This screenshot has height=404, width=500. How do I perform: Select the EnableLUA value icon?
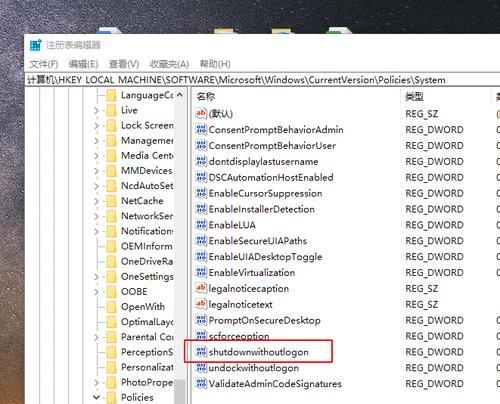click(x=201, y=225)
